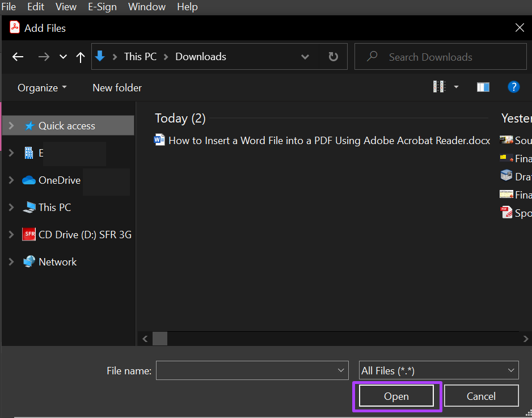Expand the Network tree node
This screenshot has width=532, height=418.
click(11, 261)
